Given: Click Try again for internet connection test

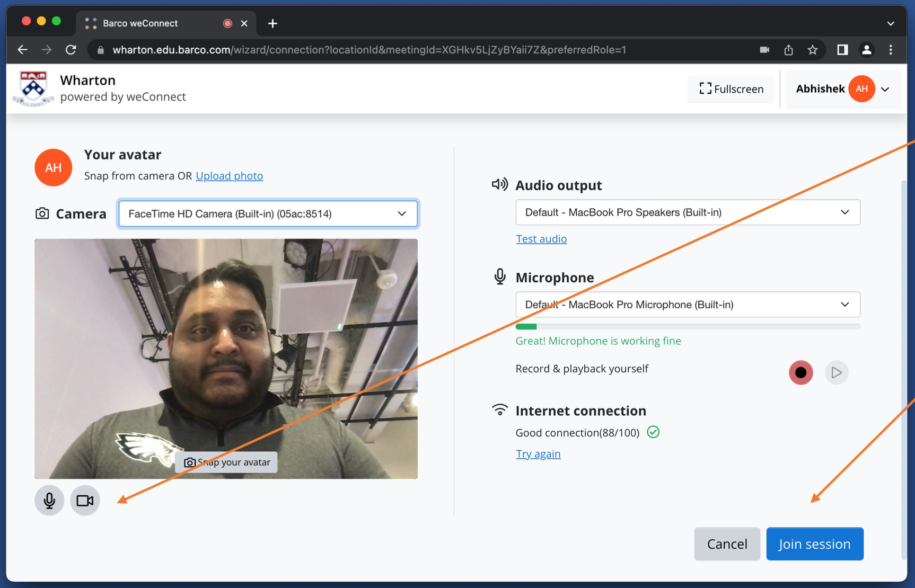Looking at the screenshot, I should click(x=538, y=454).
